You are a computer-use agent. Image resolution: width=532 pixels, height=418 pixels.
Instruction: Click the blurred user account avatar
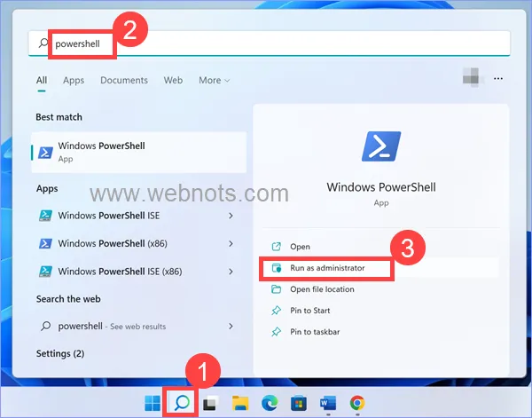tap(473, 77)
